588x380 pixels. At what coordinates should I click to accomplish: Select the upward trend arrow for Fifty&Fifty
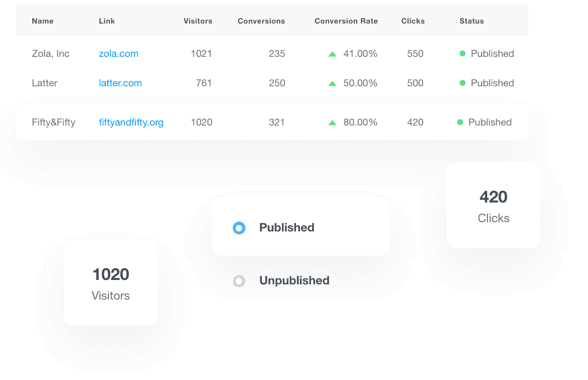coord(333,122)
